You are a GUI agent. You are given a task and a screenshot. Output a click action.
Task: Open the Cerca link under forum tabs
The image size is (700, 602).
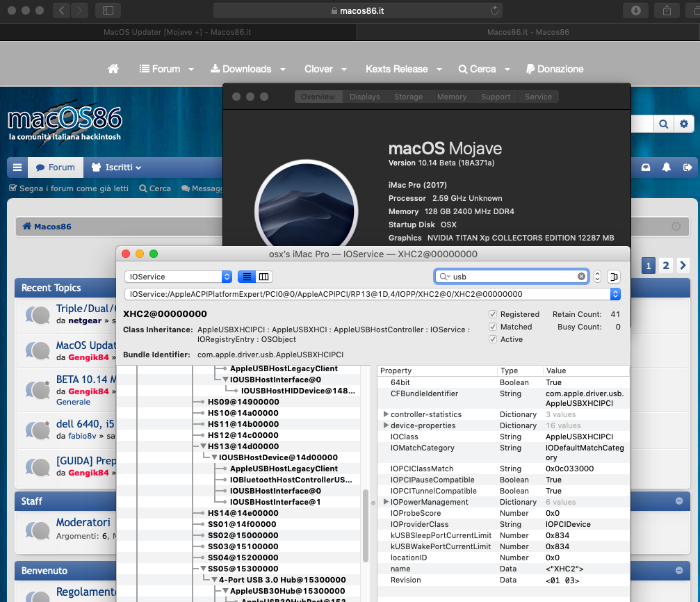point(155,188)
